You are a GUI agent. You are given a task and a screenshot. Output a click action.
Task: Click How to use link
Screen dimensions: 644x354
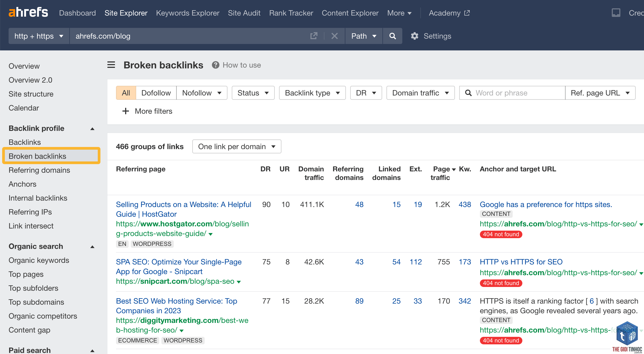[242, 65]
